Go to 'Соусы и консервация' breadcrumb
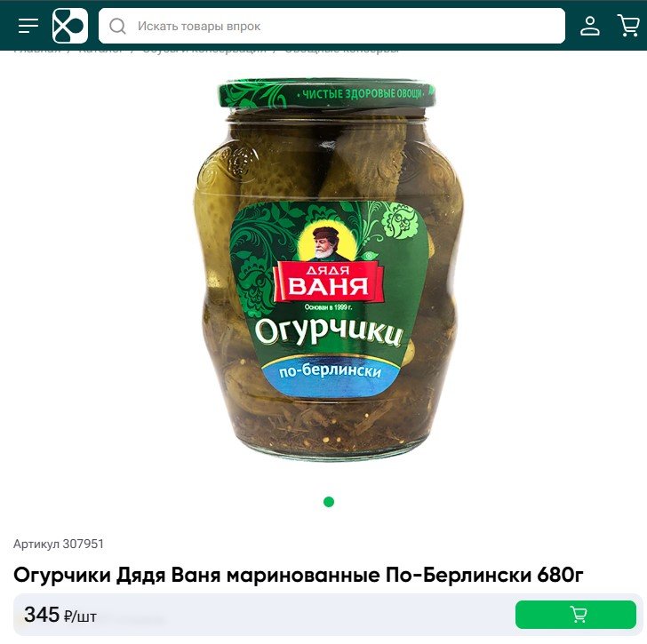This screenshot has width=647, height=644. coord(204,51)
